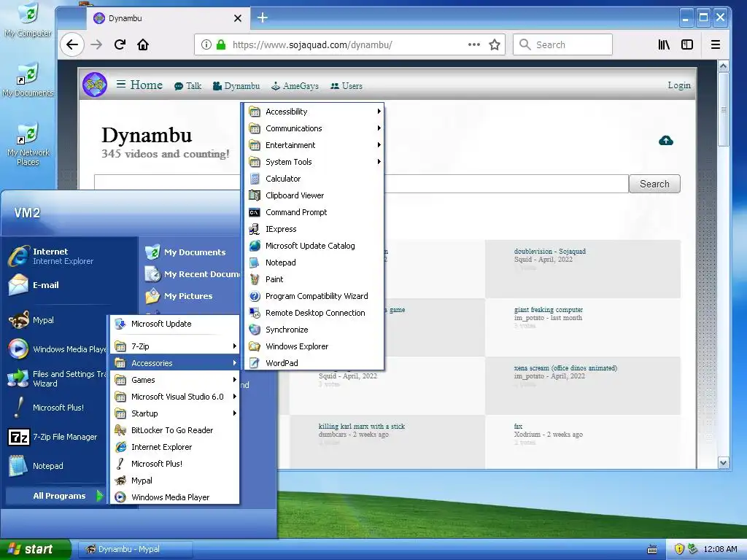Open video 'giant freaking computer'
The height and width of the screenshot is (560, 747).
click(x=549, y=309)
